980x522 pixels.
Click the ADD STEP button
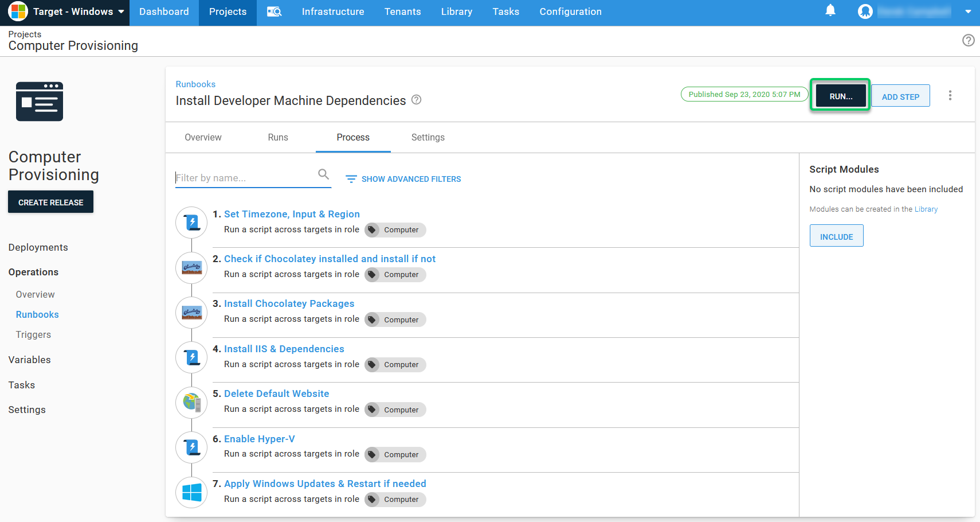[x=900, y=96]
